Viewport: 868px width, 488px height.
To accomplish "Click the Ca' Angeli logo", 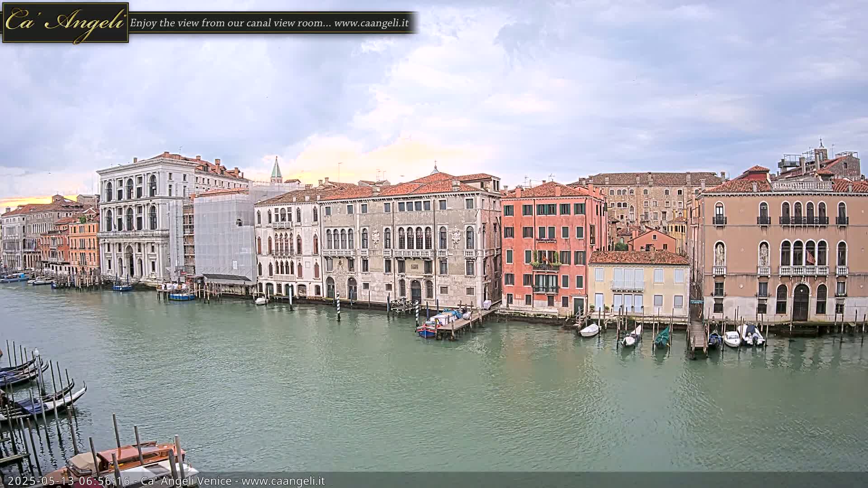I will pos(66,23).
